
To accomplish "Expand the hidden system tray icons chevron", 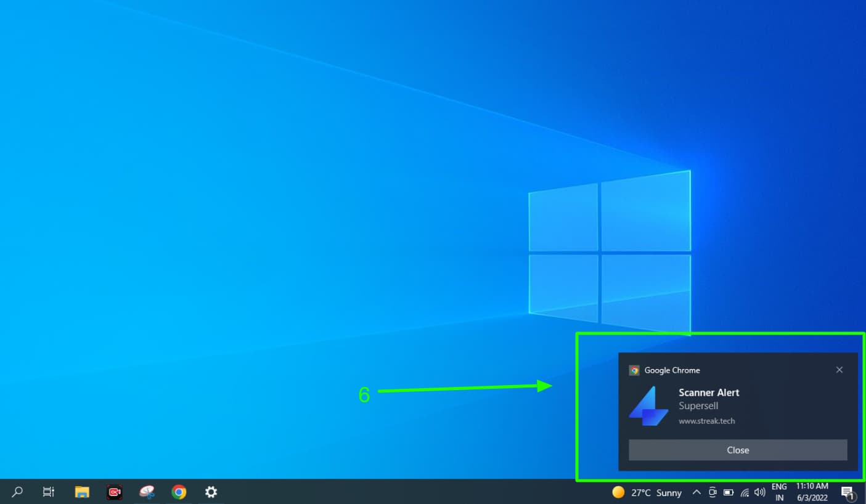I will 696,492.
